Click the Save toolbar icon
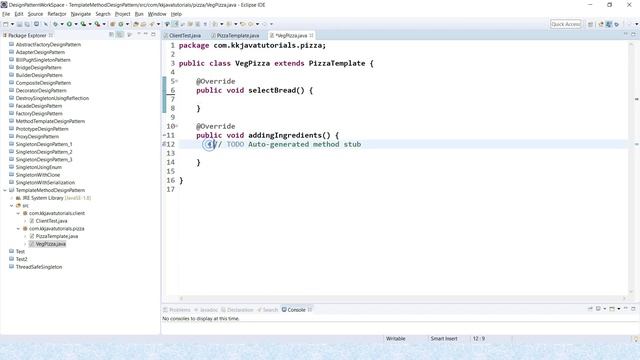 click(19, 24)
